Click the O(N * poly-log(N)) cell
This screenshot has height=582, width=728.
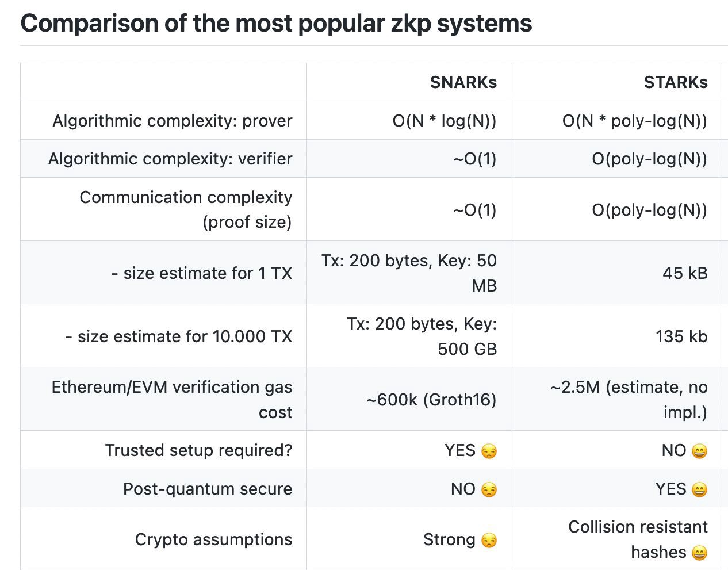coord(634,121)
